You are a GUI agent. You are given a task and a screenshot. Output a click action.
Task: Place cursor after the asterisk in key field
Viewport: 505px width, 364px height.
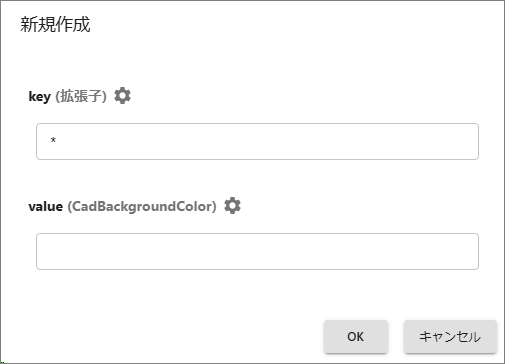click(x=57, y=141)
